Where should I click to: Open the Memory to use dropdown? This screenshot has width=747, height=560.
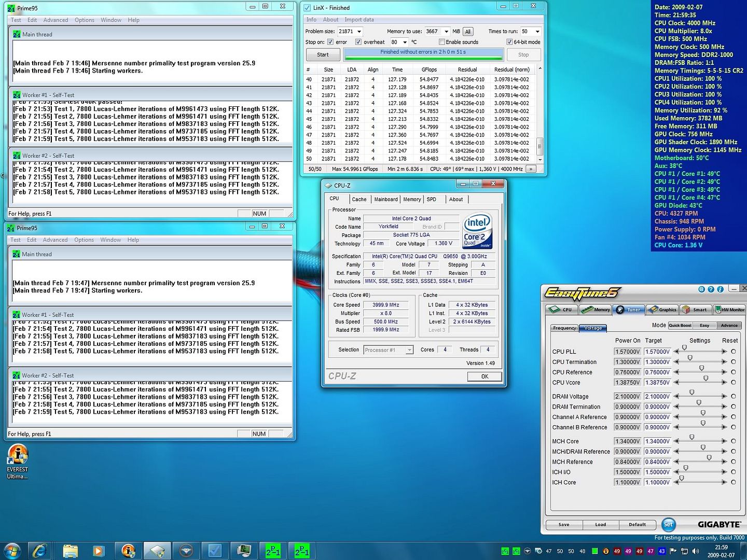(x=446, y=32)
